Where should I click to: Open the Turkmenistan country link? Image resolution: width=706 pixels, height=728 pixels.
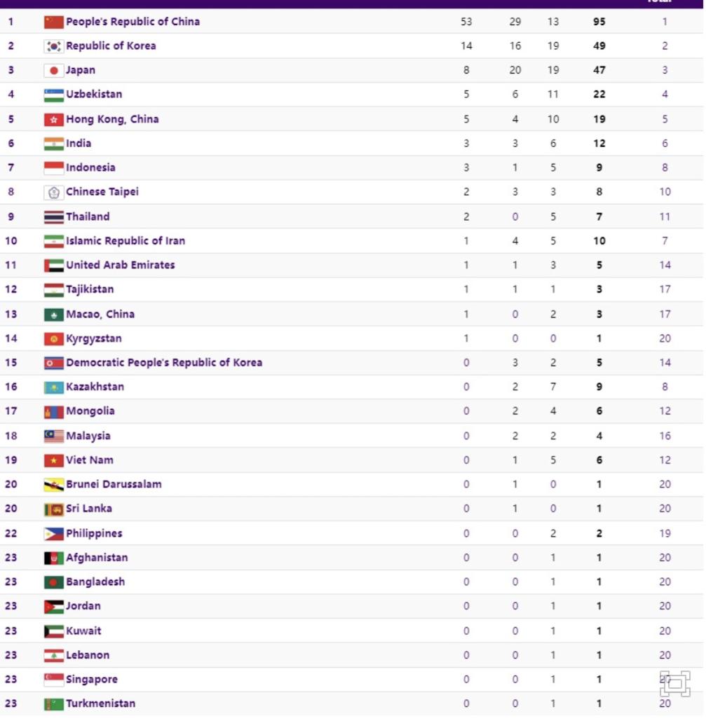(101, 703)
